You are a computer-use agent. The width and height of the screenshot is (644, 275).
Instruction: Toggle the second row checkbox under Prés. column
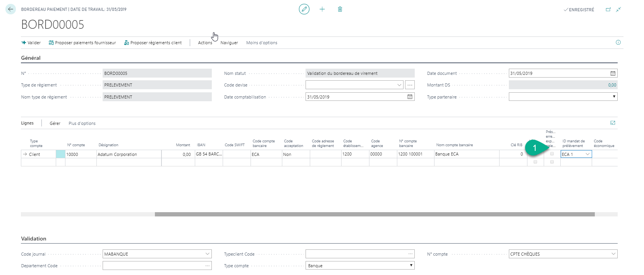click(552, 162)
